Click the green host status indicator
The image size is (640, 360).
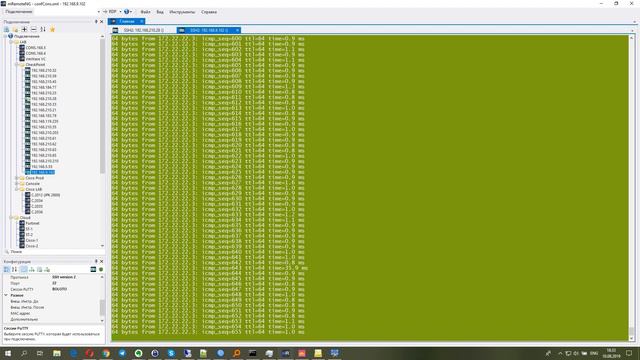[x=101, y=269]
